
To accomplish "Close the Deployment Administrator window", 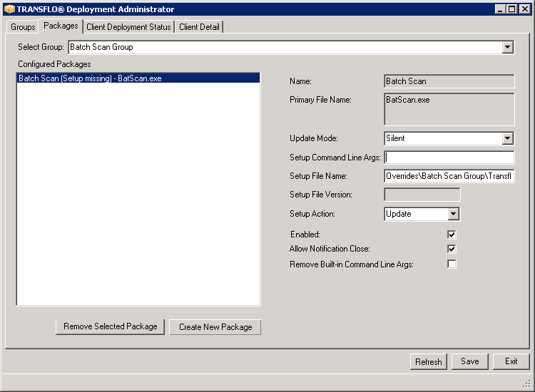I will [x=525, y=9].
